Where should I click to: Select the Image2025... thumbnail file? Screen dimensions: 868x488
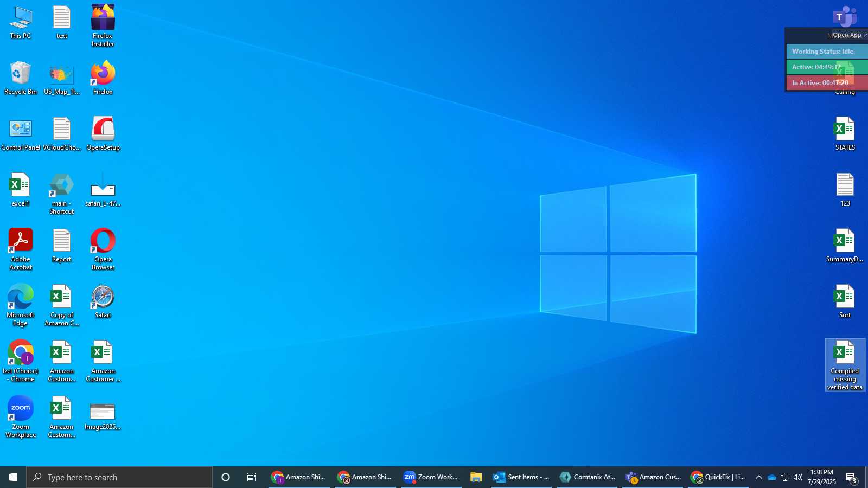(x=103, y=416)
